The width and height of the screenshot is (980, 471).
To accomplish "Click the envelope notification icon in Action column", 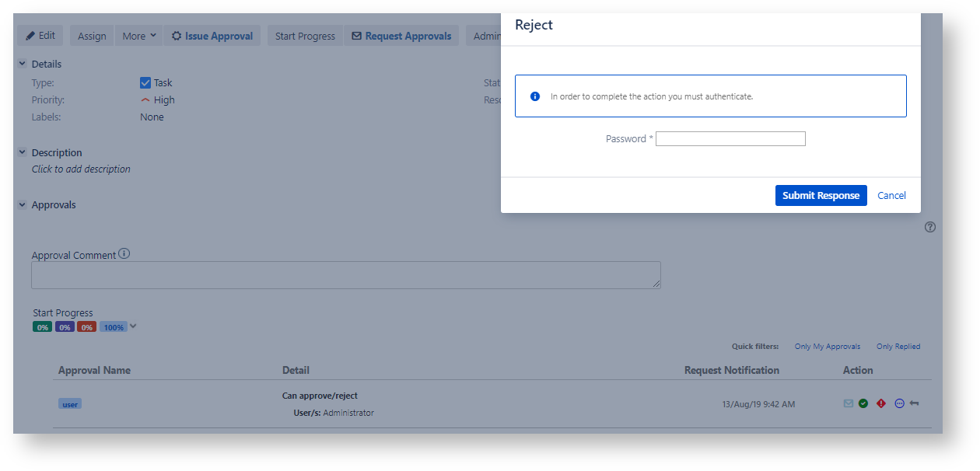I will pyautogui.click(x=849, y=403).
